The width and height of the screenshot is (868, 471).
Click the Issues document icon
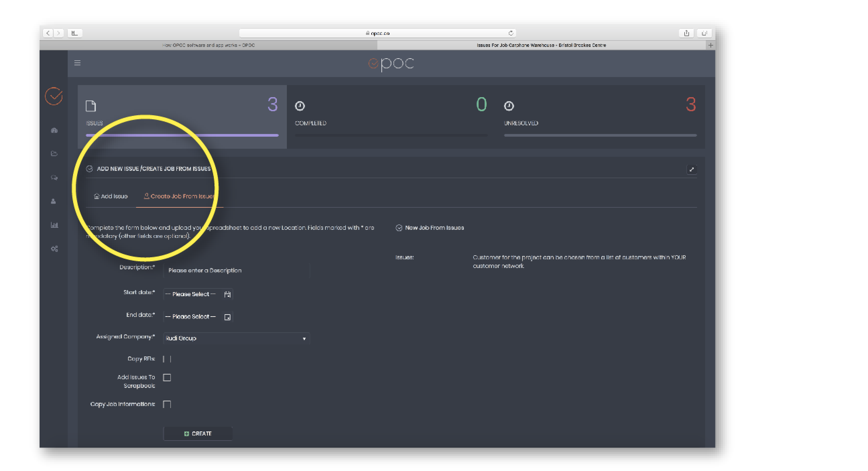tap(90, 106)
